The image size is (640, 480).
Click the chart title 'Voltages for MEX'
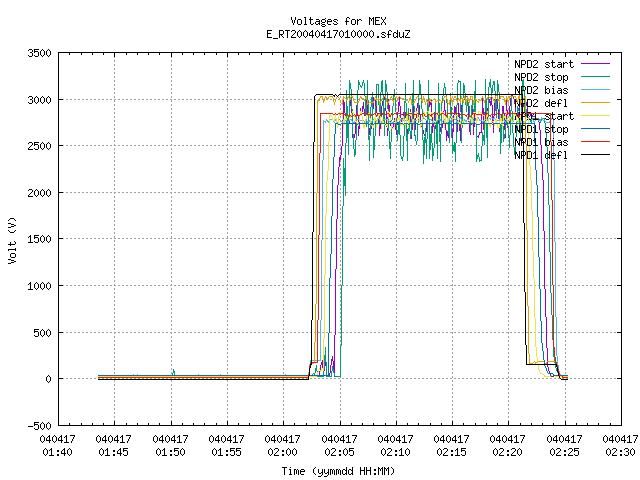[x=338, y=21]
